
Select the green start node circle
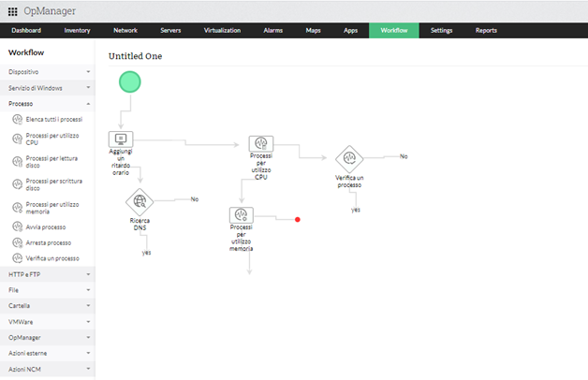130,82
